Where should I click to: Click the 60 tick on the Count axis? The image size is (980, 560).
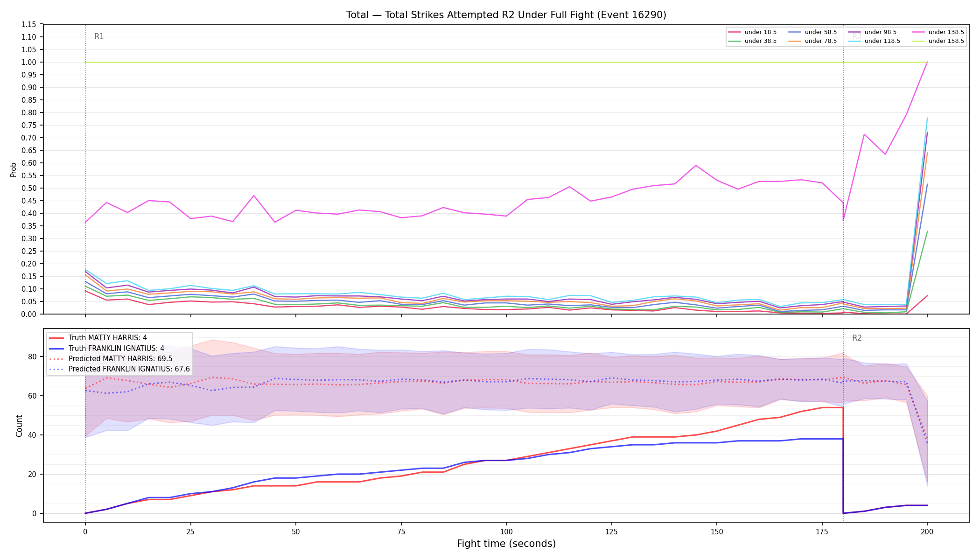point(32,396)
